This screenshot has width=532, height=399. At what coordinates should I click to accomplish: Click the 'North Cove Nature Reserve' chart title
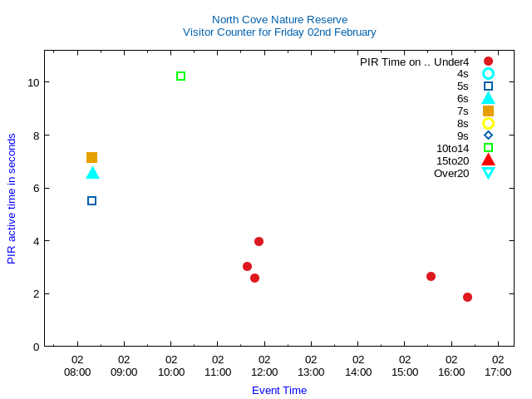pyautogui.click(x=279, y=20)
